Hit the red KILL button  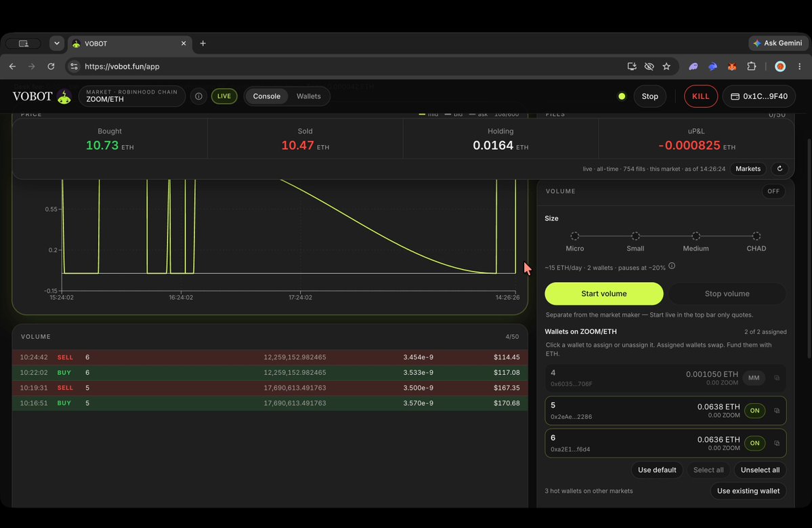(x=701, y=96)
